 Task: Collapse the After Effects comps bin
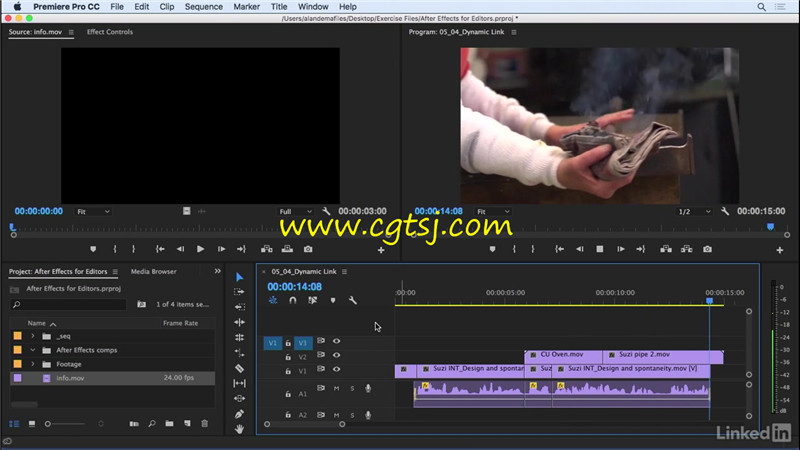click(33, 350)
